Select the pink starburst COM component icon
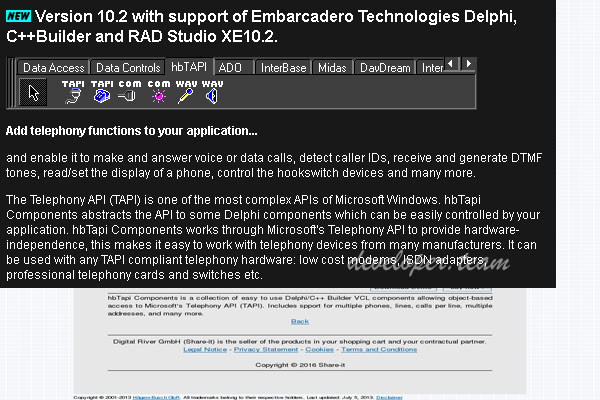This screenshot has height=400, width=600. (x=158, y=93)
